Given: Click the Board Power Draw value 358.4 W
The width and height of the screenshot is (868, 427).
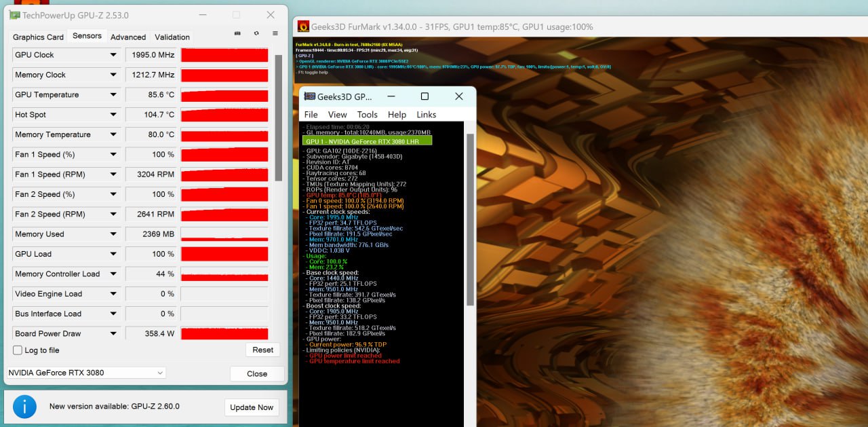Looking at the screenshot, I should [x=159, y=334].
